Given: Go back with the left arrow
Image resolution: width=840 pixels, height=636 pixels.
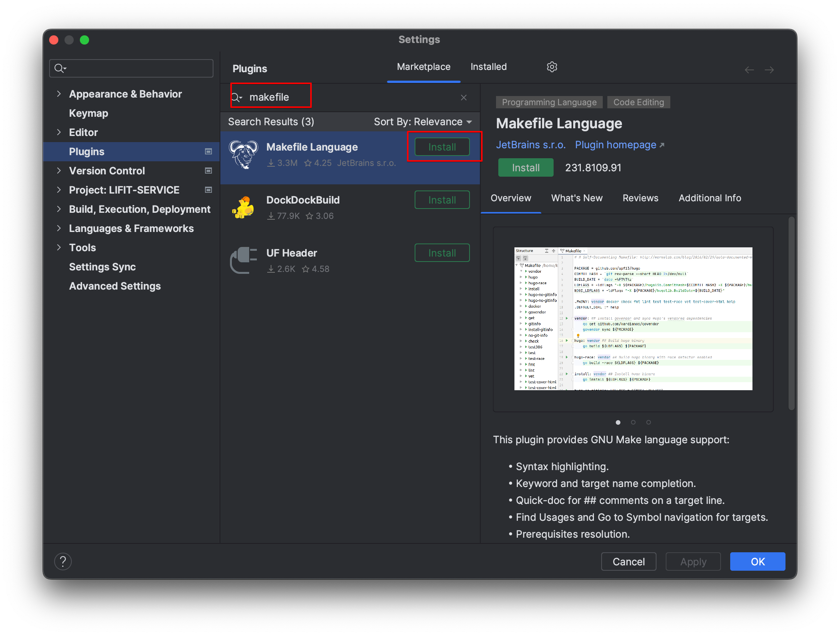Looking at the screenshot, I should 749,70.
